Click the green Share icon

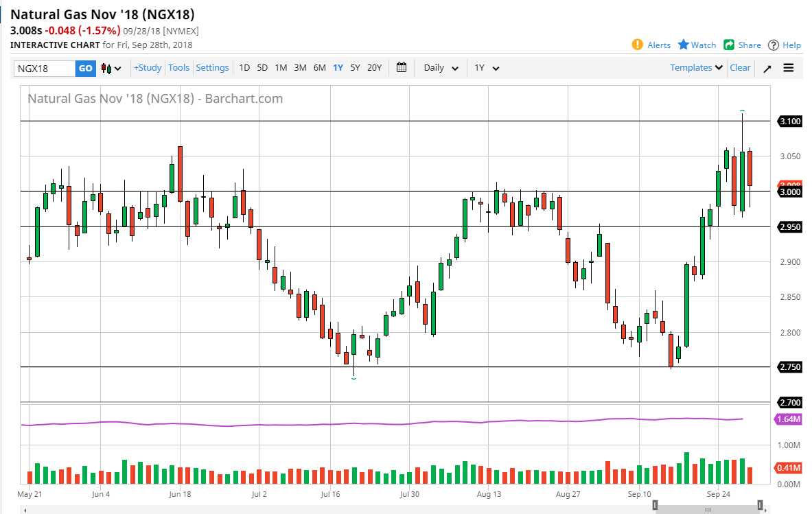(729, 45)
